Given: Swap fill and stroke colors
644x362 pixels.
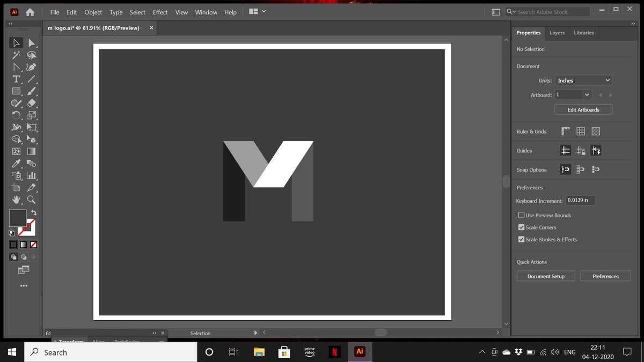Looking at the screenshot, I should coord(34,213).
